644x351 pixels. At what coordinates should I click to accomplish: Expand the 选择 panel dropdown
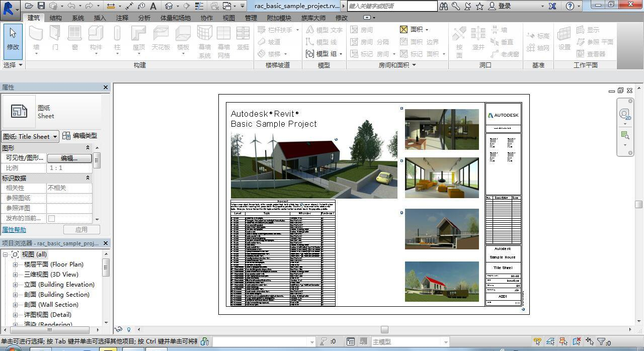[13, 65]
